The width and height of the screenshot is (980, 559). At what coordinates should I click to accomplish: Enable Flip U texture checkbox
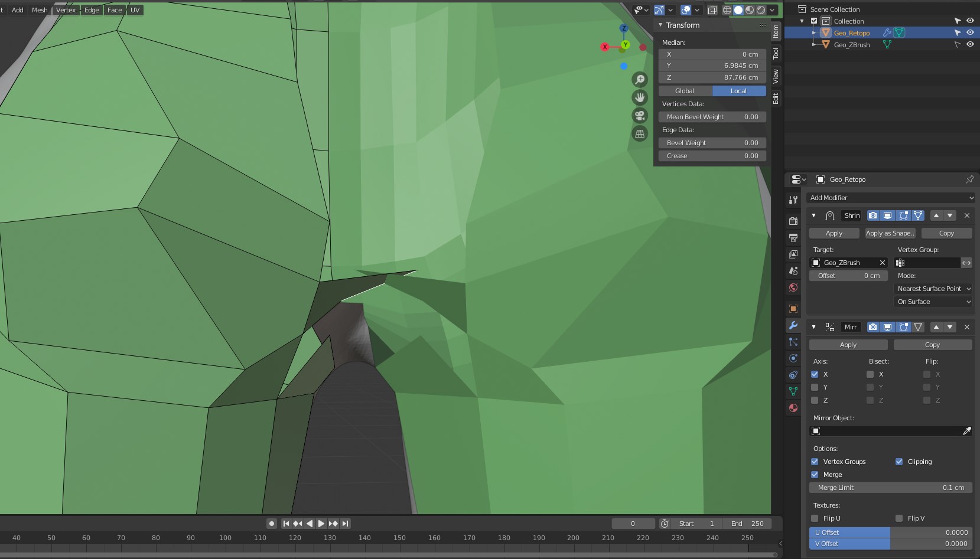815,518
